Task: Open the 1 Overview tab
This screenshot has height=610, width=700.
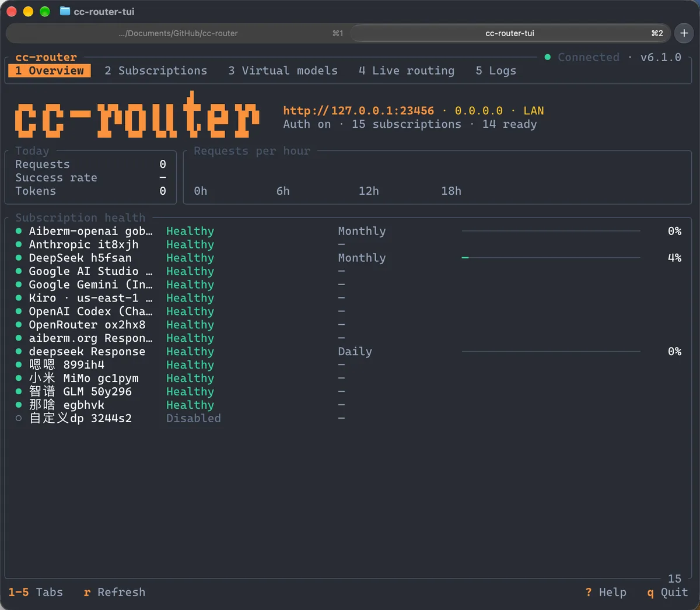Action: click(50, 71)
